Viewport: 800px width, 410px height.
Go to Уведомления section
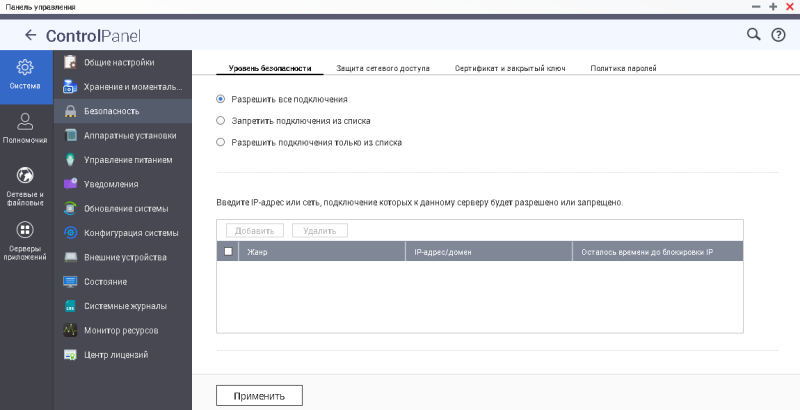[x=111, y=184]
